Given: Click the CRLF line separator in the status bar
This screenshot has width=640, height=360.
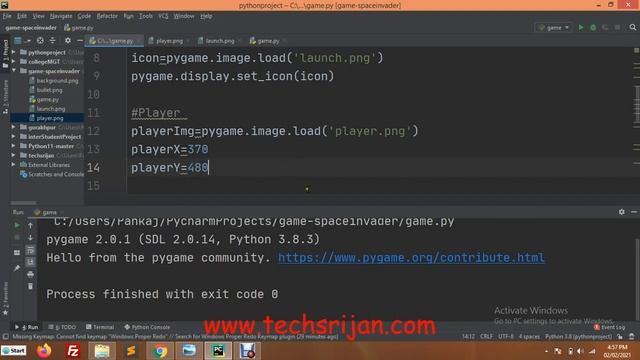Looking at the screenshot, I should coord(486,337).
